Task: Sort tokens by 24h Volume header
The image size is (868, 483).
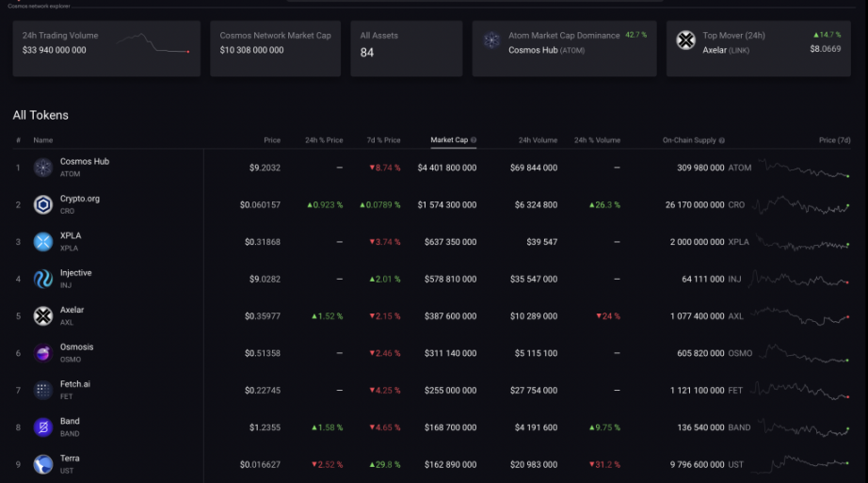Action: click(x=538, y=140)
